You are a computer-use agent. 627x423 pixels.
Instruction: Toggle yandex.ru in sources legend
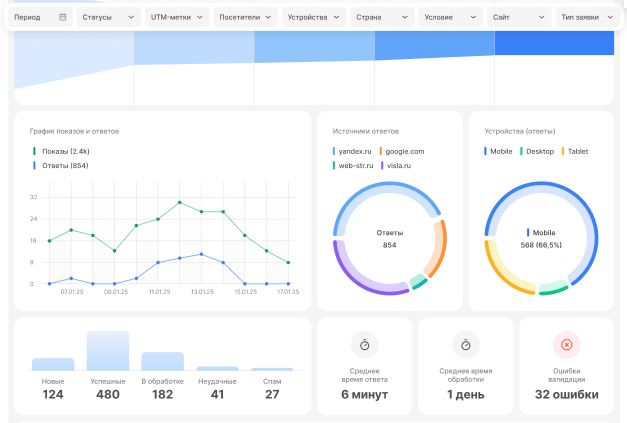352,151
